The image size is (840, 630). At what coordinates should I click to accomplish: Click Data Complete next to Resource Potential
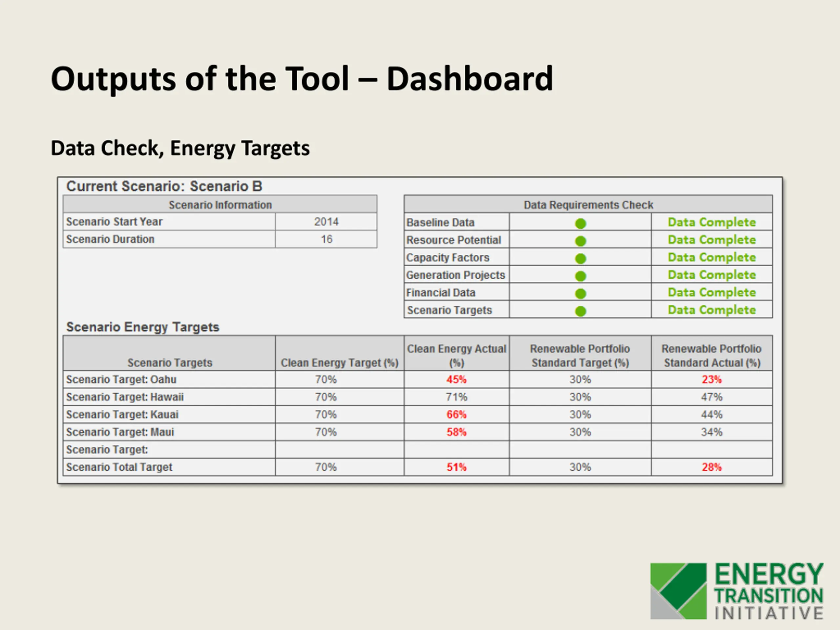712,240
